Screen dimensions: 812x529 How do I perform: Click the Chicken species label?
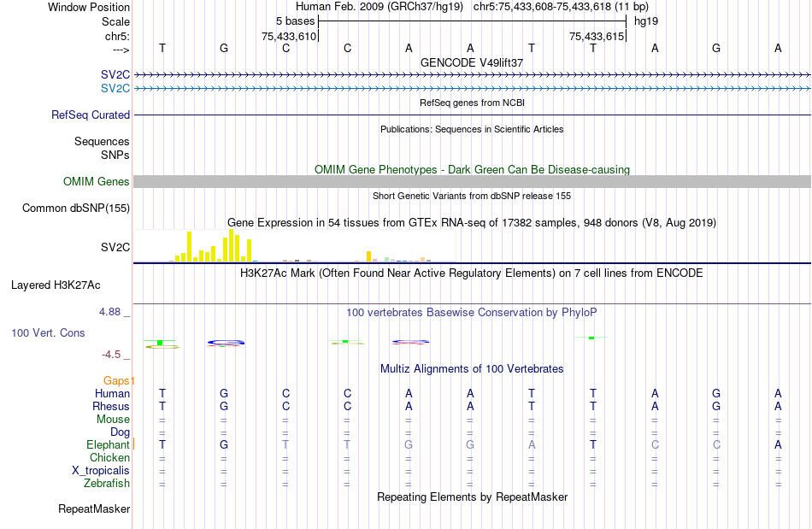[x=109, y=457]
